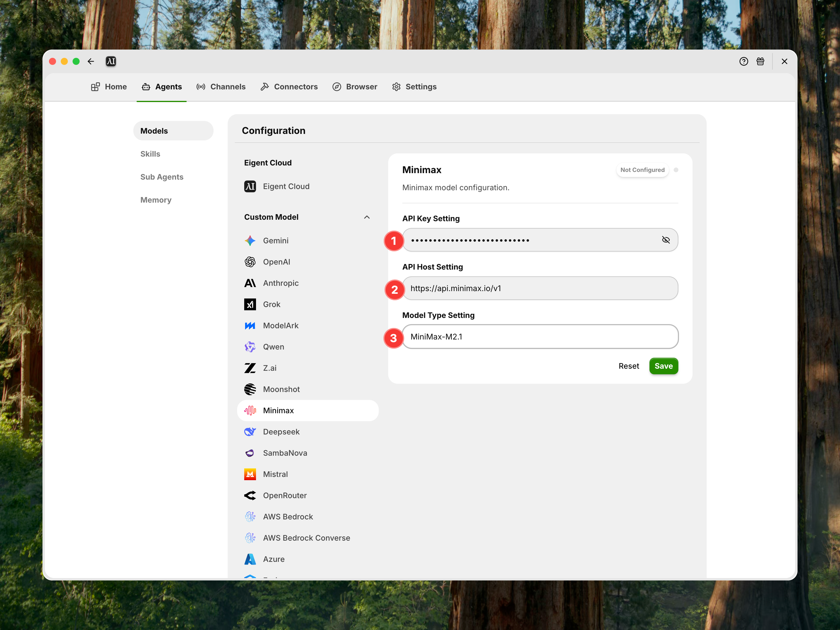Click the 'Deepseek' label in list
Image resolution: width=840 pixels, height=630 pixels.
click(281, 432)
